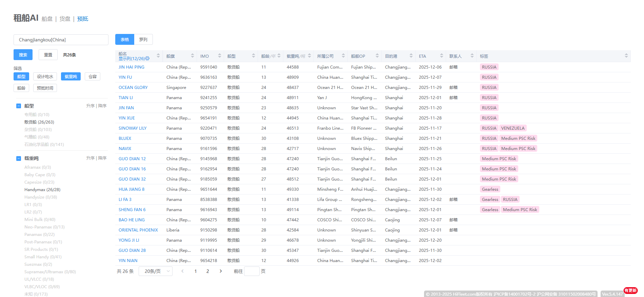Open the column display settings gear
This screenshot has width=644, height=297.
[147, 59]
